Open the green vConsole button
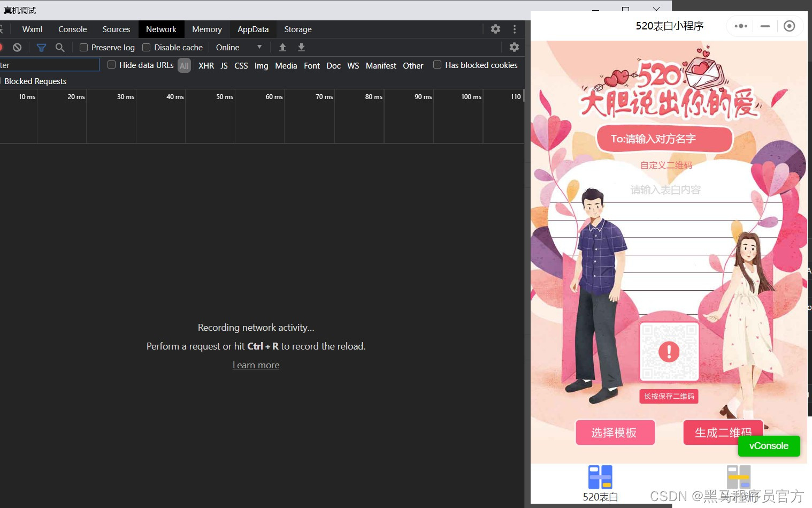 (x=769, y=446)
